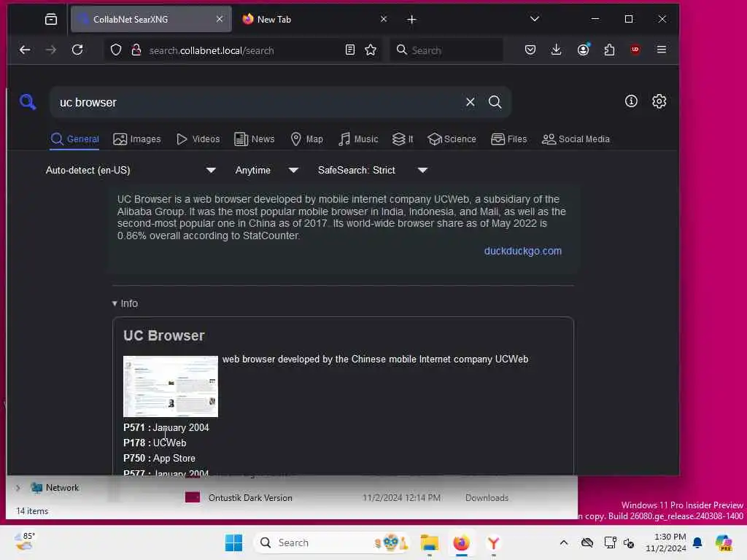Bookmark this page with the star icon
This screenshot has height=560, width=747.
(371, 50)
